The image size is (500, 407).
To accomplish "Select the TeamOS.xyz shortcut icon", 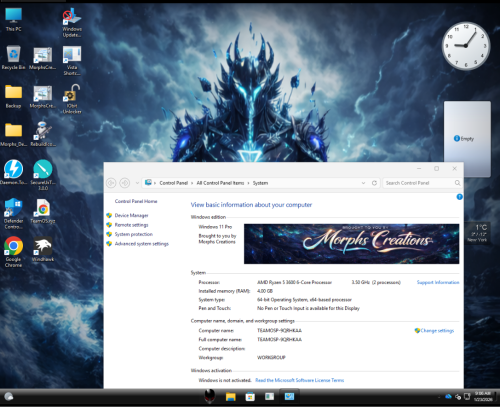I will pyautogui.click(x=43, y=211).
